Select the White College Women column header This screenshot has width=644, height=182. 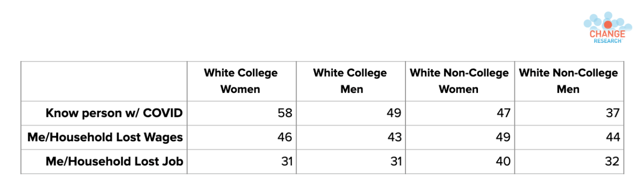coord(241,81)
